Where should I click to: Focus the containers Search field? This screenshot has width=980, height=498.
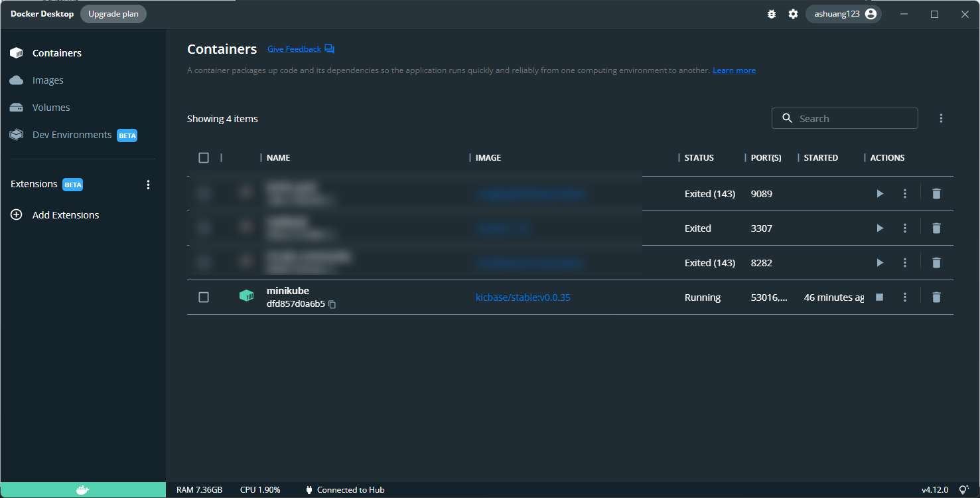pyautogui.click(x=845, y=118)
